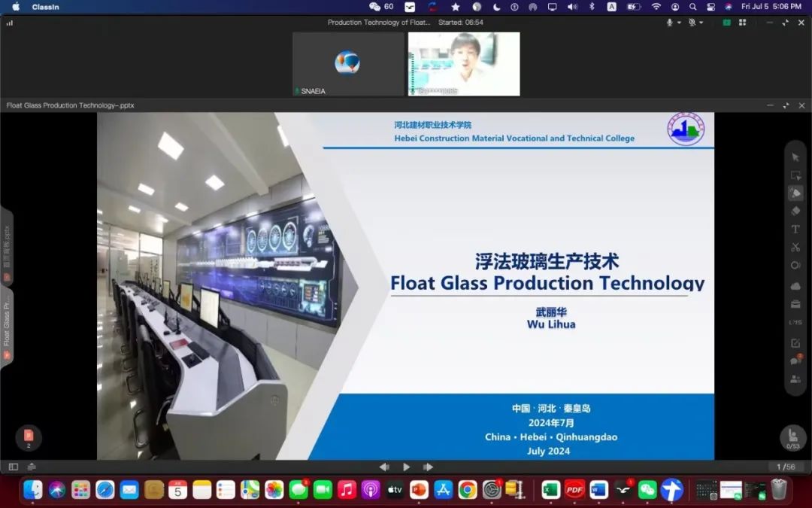Check the network signal indicator icon
This screenshot has height=508, width=812.
[9, 23]
